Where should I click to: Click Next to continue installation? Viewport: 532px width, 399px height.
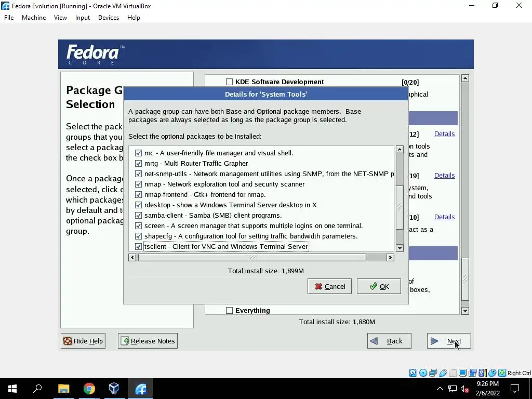[449, 341]
